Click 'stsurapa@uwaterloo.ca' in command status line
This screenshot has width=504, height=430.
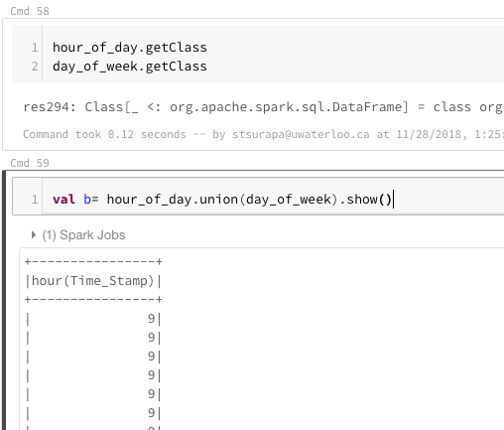[x=301, y=134]
